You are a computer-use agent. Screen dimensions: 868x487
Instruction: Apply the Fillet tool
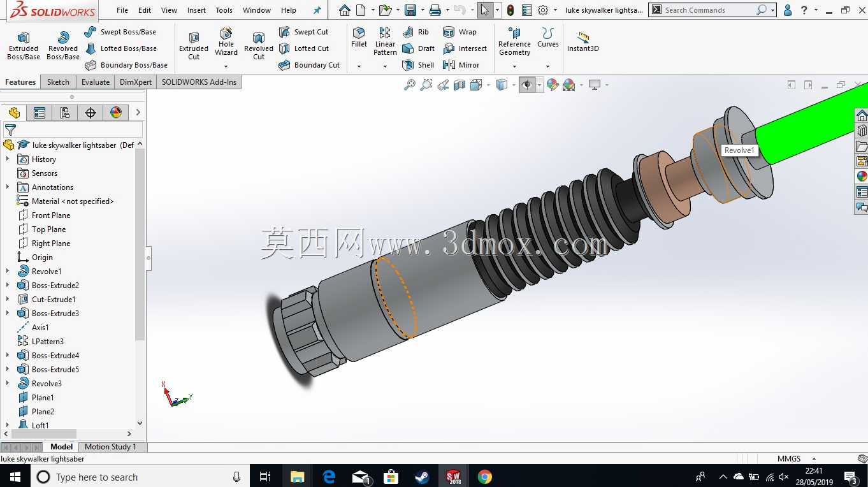point(359,38)
